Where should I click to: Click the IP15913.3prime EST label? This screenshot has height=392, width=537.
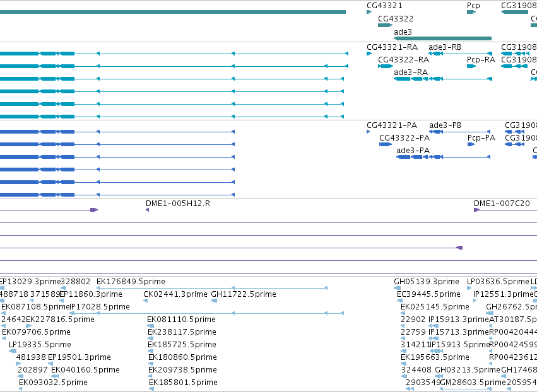coord(459,320)
